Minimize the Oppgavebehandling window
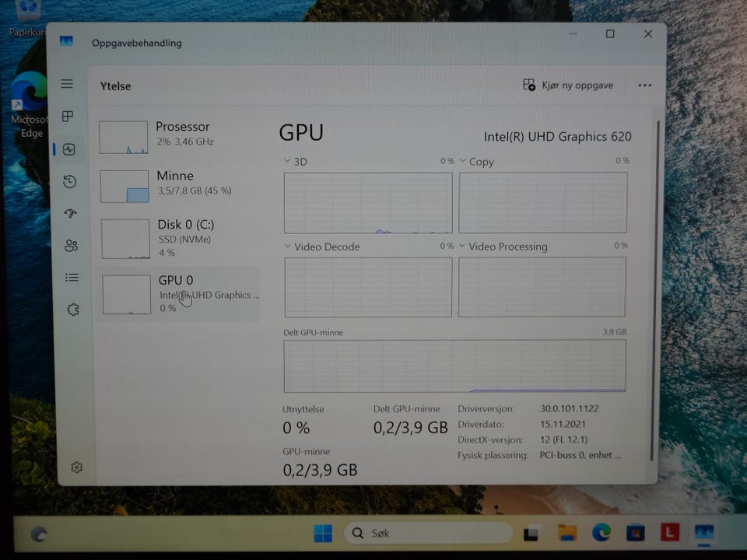747x560 pixels. tap(573, 33)
